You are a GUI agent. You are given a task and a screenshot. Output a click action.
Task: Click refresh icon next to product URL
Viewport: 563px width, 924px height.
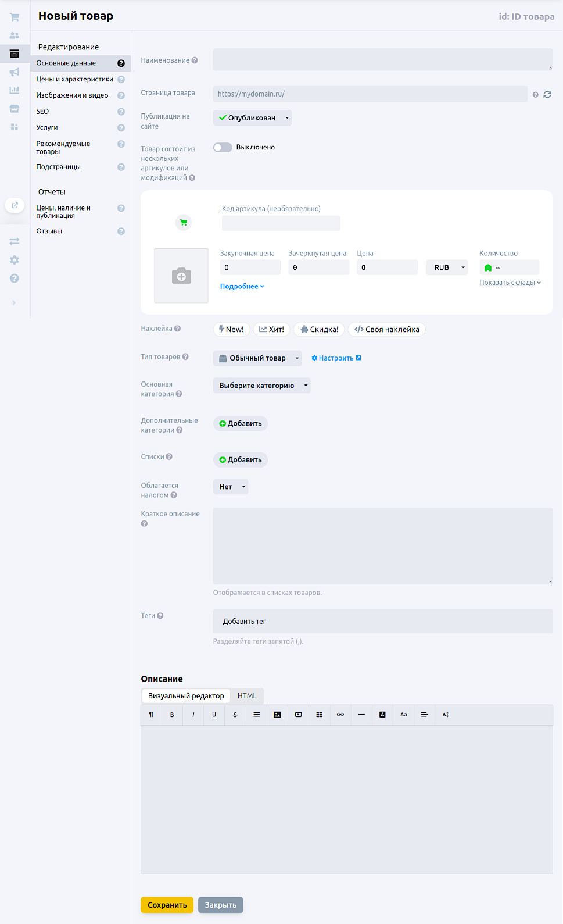pos(547,94)
